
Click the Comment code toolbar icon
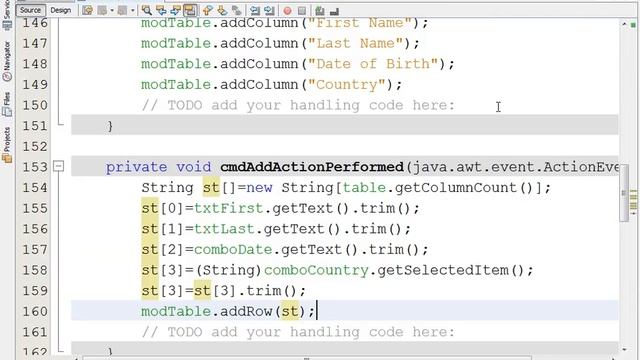pos(320,11)
